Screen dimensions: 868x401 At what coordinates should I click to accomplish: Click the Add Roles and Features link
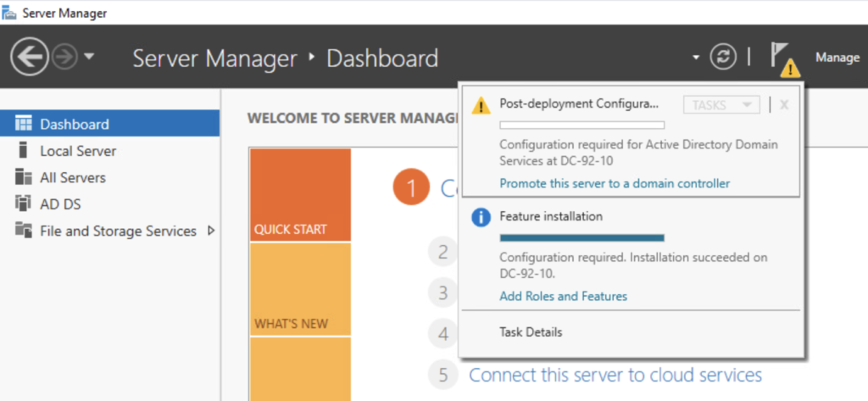[x=563, y=296]
